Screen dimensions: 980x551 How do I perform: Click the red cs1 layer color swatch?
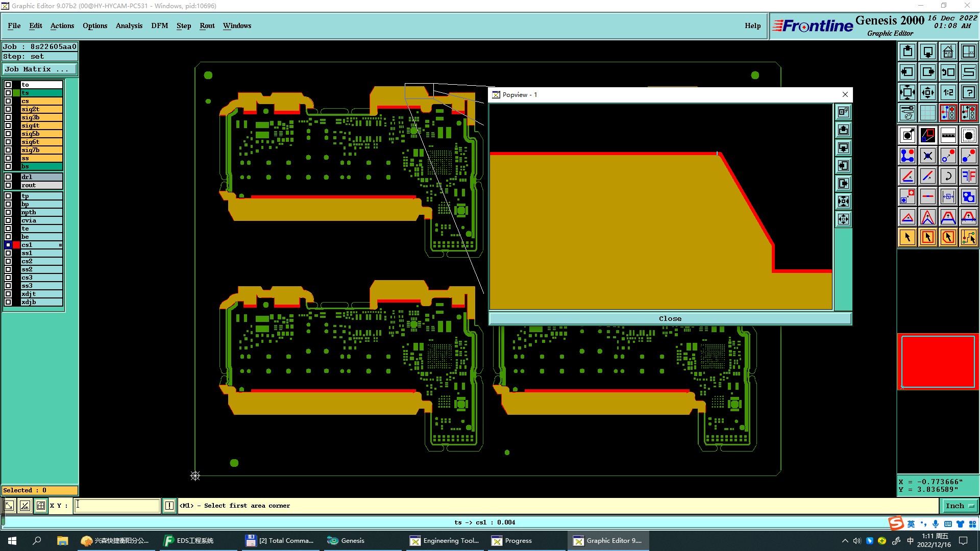pos(16,245)
